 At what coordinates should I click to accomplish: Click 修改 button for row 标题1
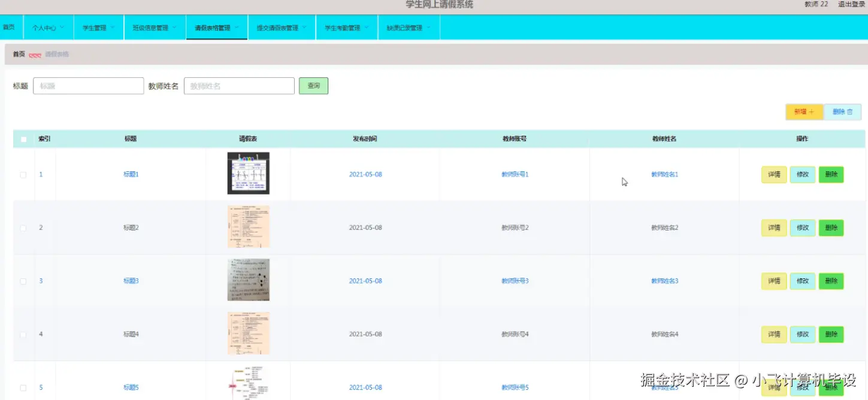pos(803,175)
